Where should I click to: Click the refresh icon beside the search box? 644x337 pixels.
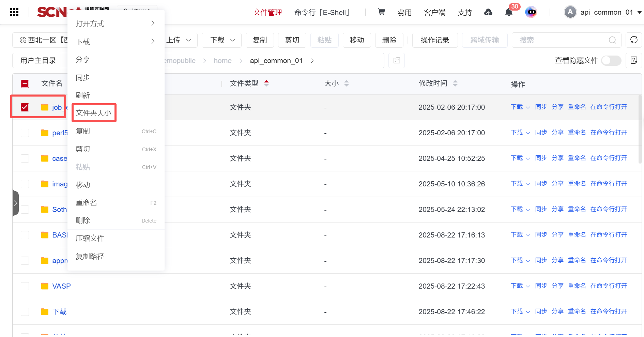pos(634,40)
